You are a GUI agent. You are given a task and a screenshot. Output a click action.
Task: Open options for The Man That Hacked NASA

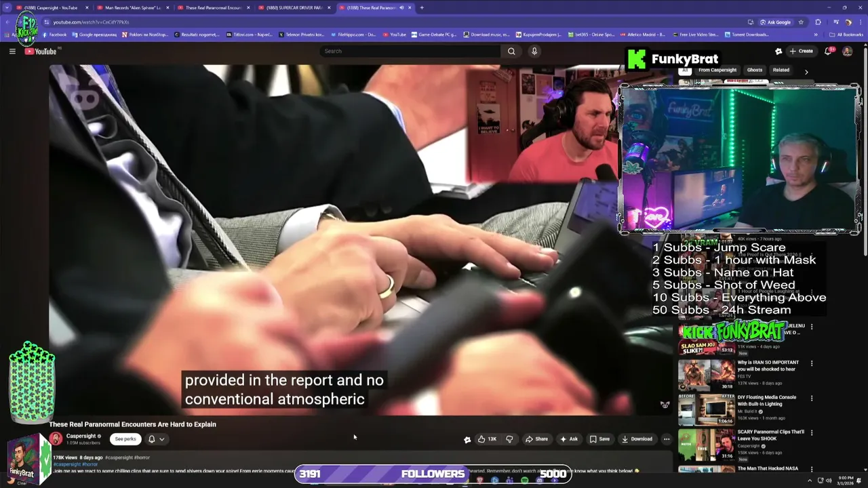[x=812, y=469]
